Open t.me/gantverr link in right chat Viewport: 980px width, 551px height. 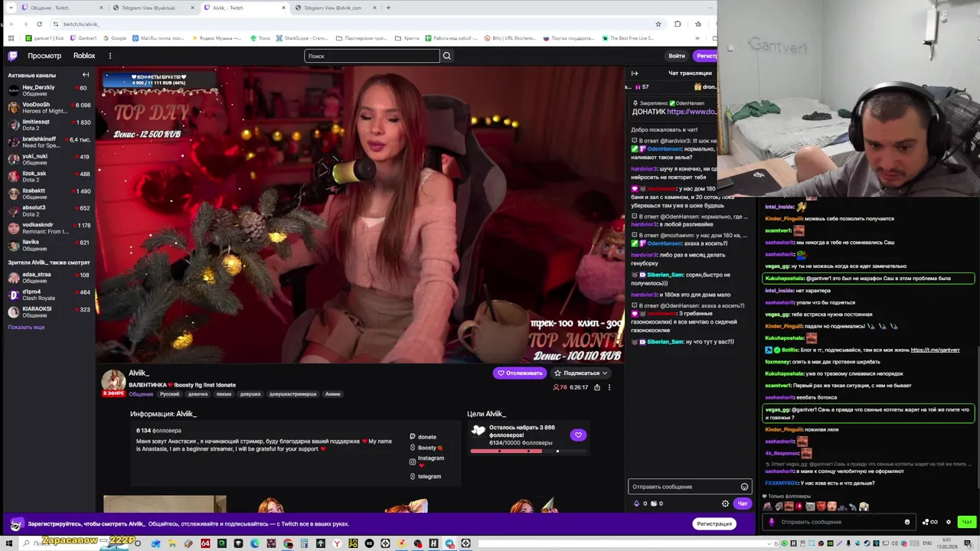coord(935,350)
